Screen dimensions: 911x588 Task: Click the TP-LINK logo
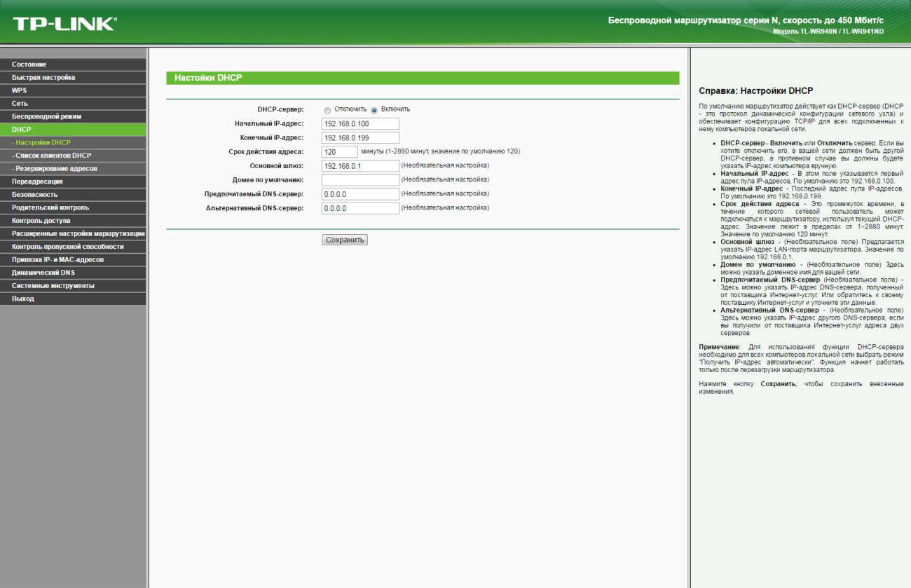point(64,24)
